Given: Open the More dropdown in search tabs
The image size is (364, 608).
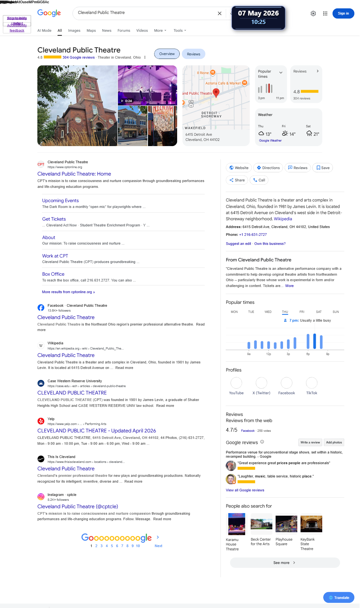Looking at the screenshot, I should [160, 31].
